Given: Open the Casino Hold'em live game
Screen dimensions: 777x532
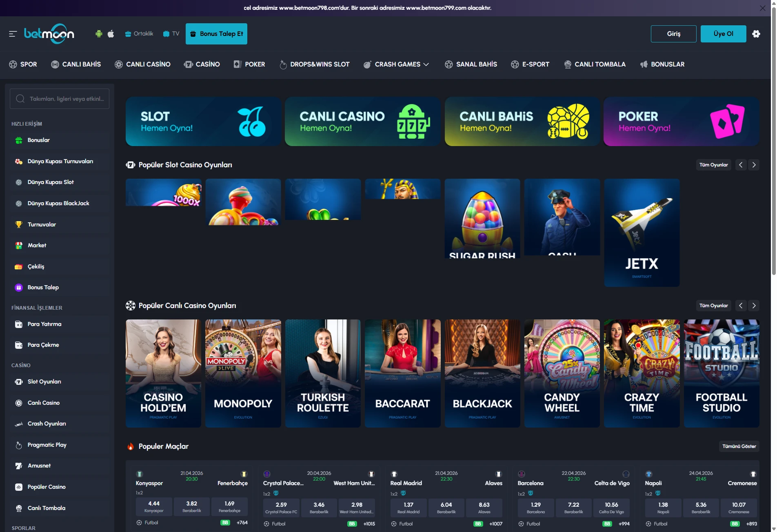Looking at the screenshot, I should (x=163, y=373).
